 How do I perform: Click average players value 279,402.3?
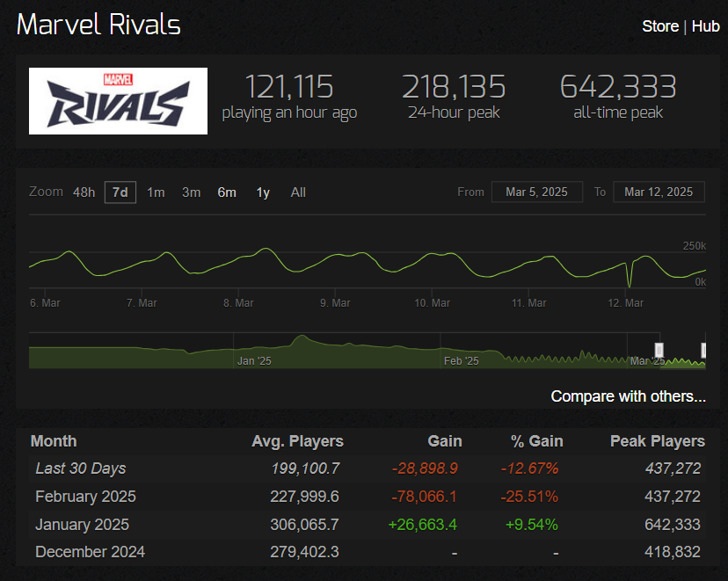click(304, 552)
